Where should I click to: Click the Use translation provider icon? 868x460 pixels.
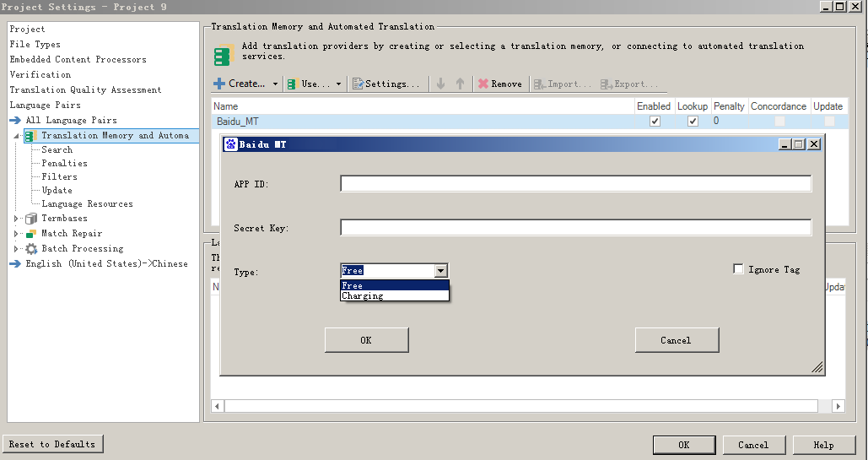(x=292, y=84)
